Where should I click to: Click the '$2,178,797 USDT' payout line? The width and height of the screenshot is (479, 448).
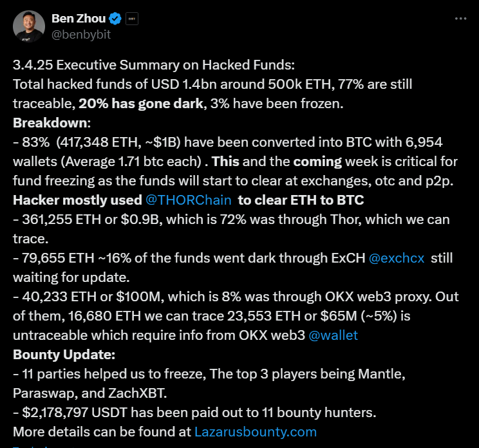194,413
